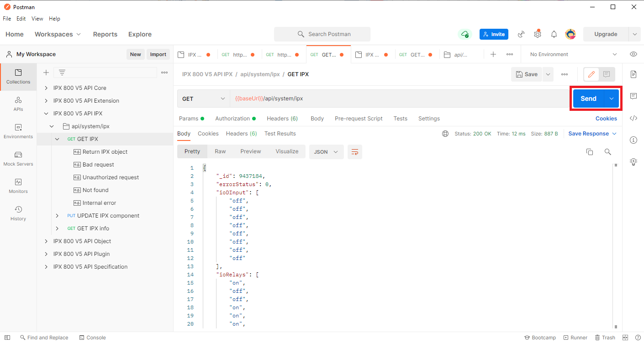Open new tab with plus icon

click(493, 54)
